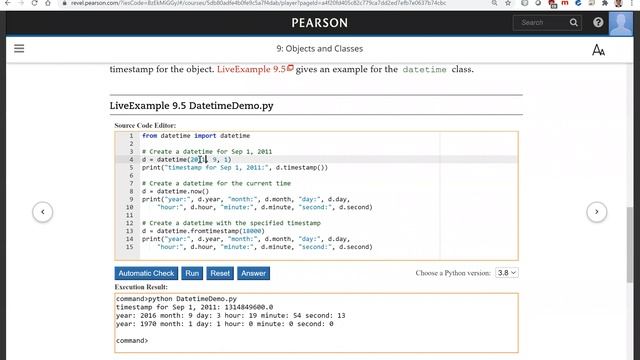Click comment '# Create a datetime with the specified timestamp'
640x360 pixels.
click(x=231, y=223)
